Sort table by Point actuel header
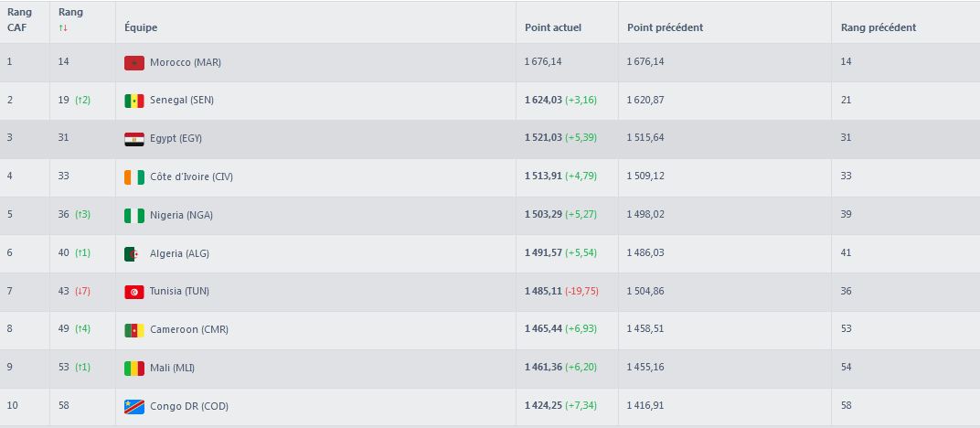This screenshot has height=428, width=980. tap(552, 27)
